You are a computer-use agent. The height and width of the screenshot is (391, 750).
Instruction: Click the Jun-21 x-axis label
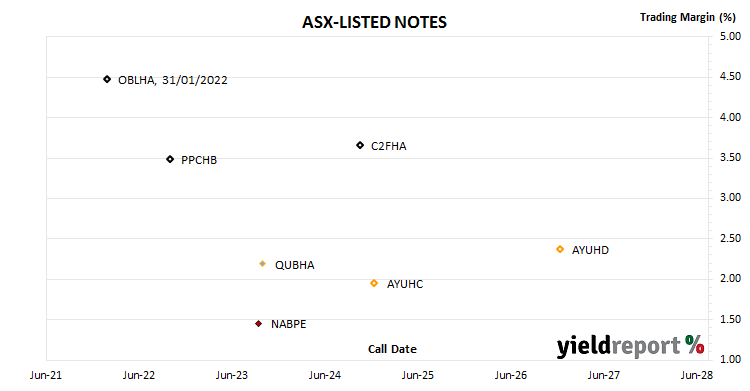click(x=46, y=375)
